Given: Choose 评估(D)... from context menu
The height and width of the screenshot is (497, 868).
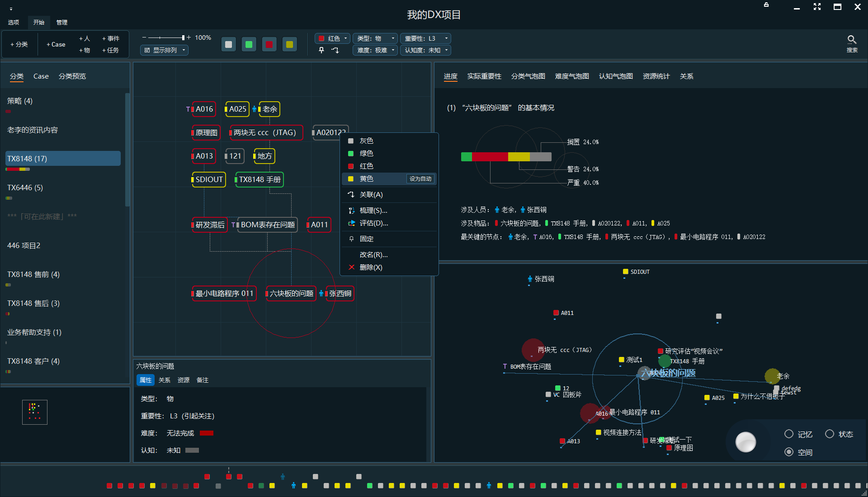Looking at the screenshot, I should [389, 223].
